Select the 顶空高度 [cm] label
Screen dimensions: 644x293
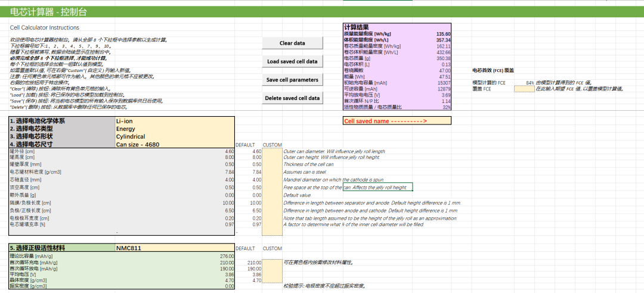[x=25, y=187]
